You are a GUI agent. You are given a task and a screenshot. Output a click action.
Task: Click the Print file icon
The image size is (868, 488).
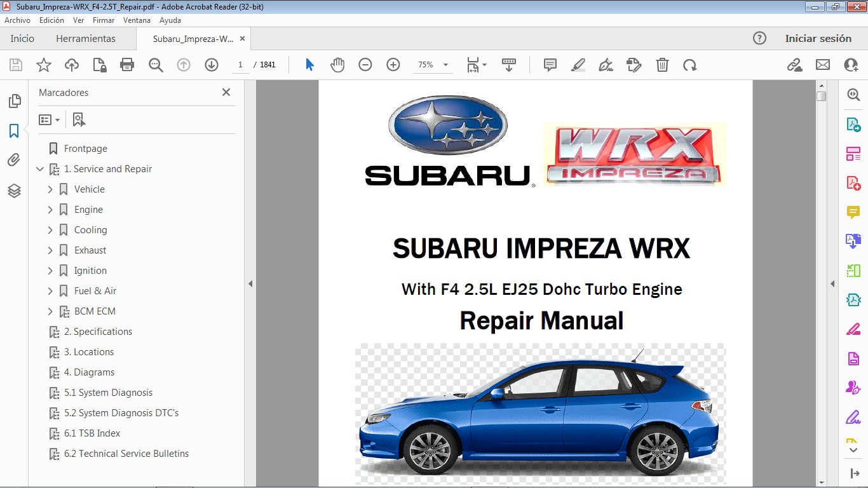pos(127,65)
